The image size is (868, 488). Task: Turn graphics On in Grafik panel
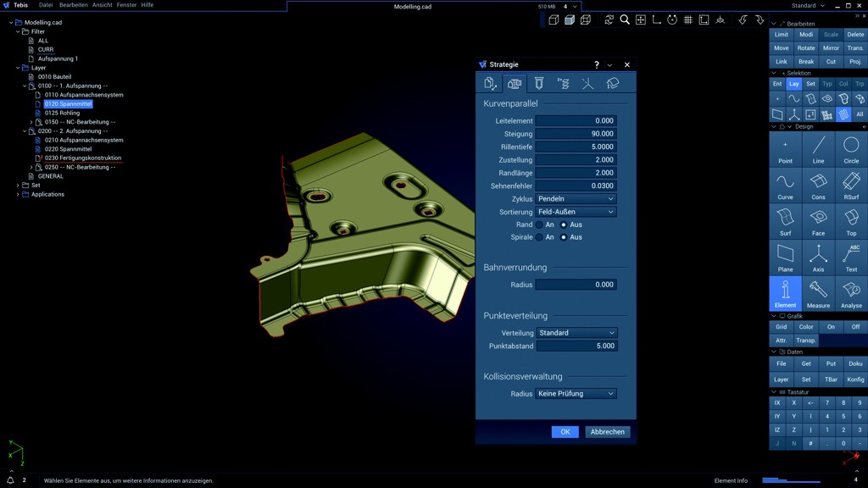tap(831, 327)
